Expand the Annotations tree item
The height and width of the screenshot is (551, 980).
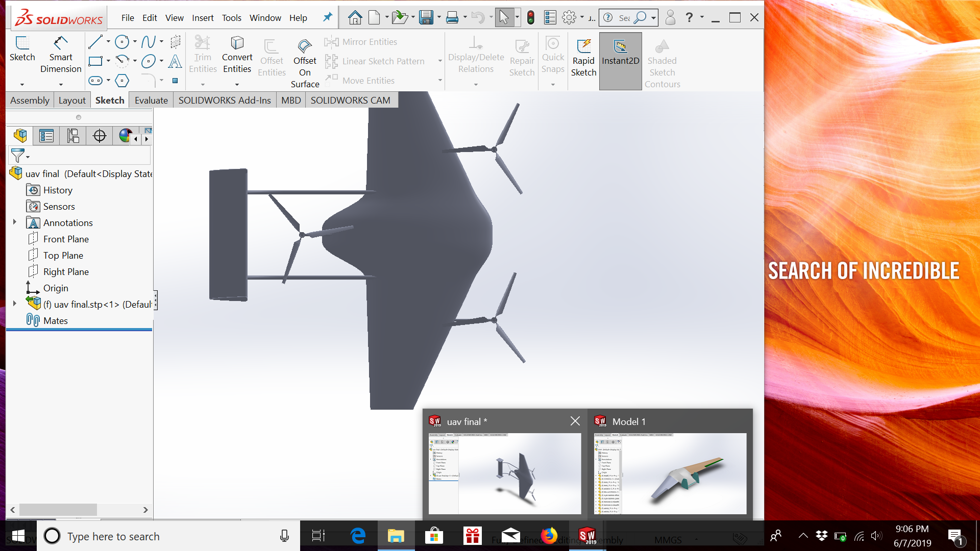click(14, 222)
